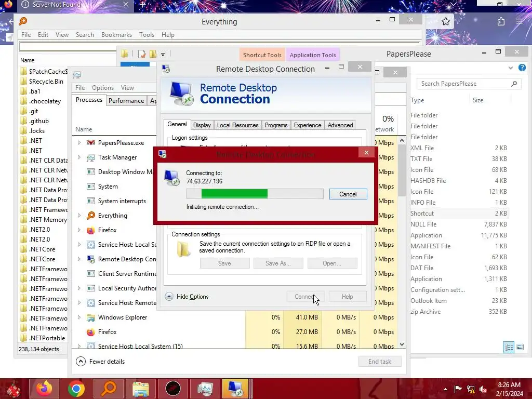
Task: Open the Options menu in Task Manager
Action: [103, 87]
